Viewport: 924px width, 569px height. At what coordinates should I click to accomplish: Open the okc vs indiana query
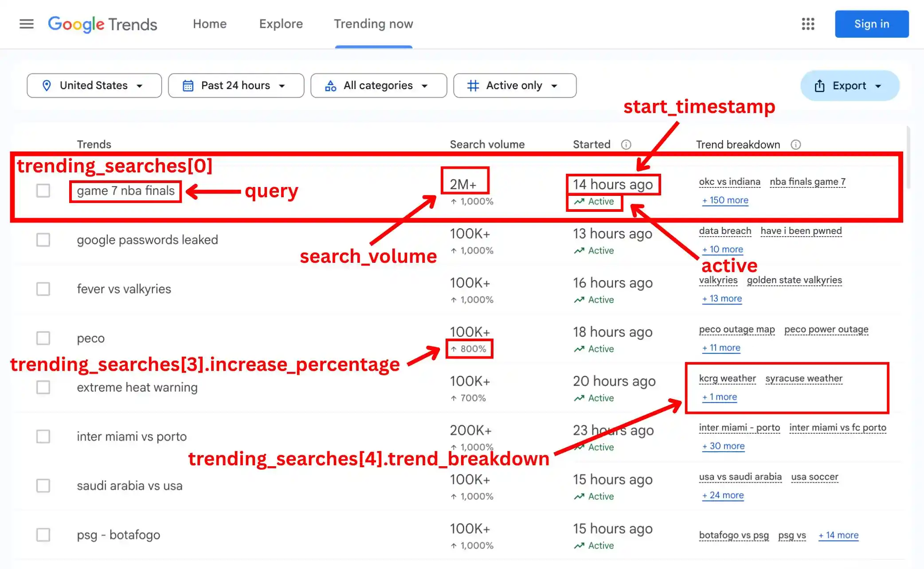point(730,182)
